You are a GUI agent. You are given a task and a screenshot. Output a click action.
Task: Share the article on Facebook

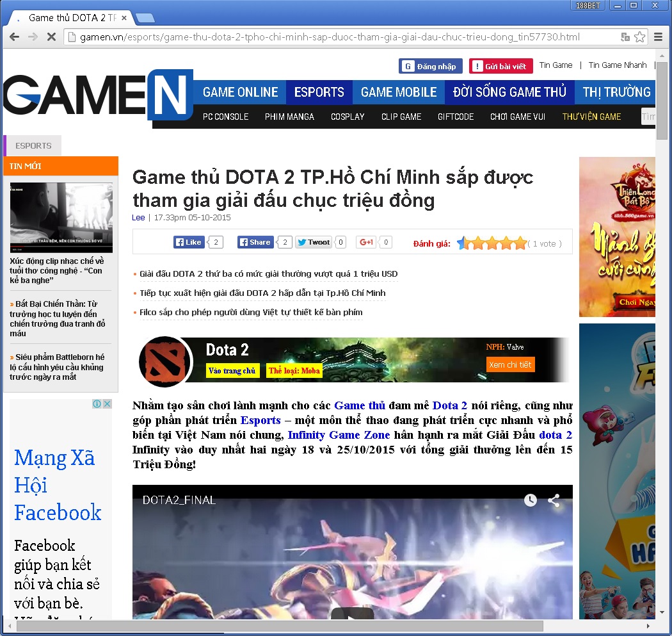tap(256, 242)
